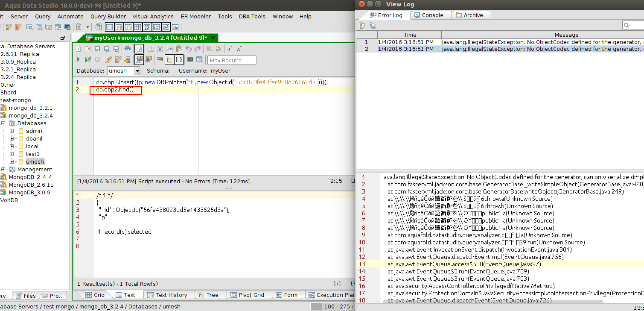The width and height of the screenshot is (644, 311).
Task: Open the Query menu
Action: tap(43, 16)
